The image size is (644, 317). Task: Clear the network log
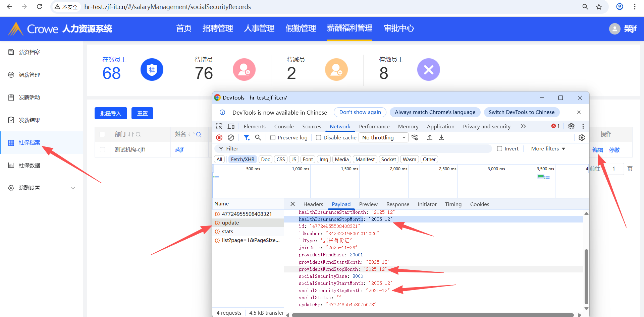click(231, 137)
